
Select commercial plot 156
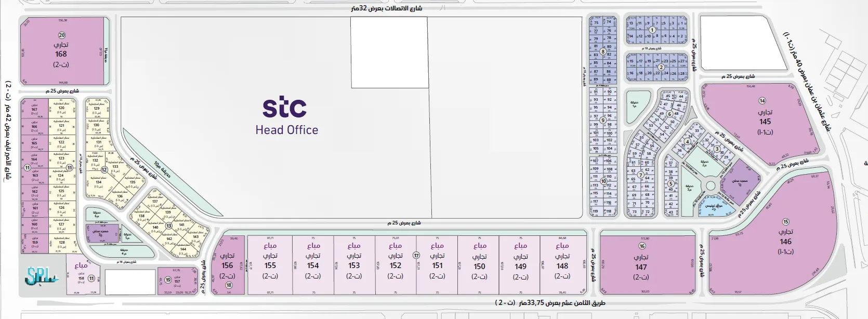point(227,265)
